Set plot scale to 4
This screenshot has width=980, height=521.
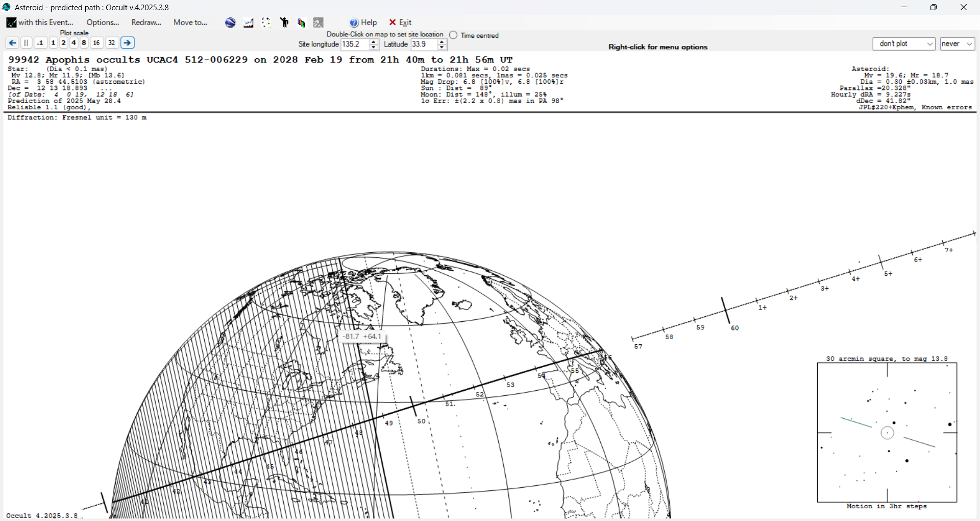pyautogui.click(x=73, y=43)
